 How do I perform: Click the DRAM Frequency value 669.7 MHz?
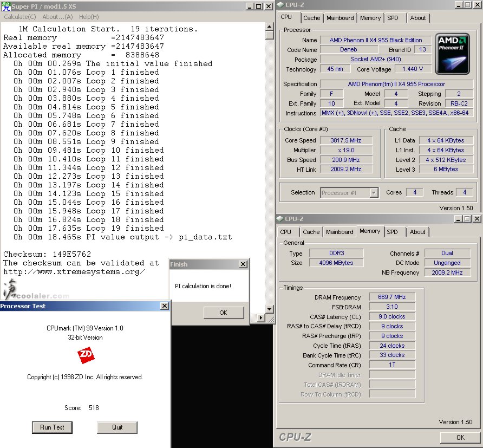click(x=392, y=297)
